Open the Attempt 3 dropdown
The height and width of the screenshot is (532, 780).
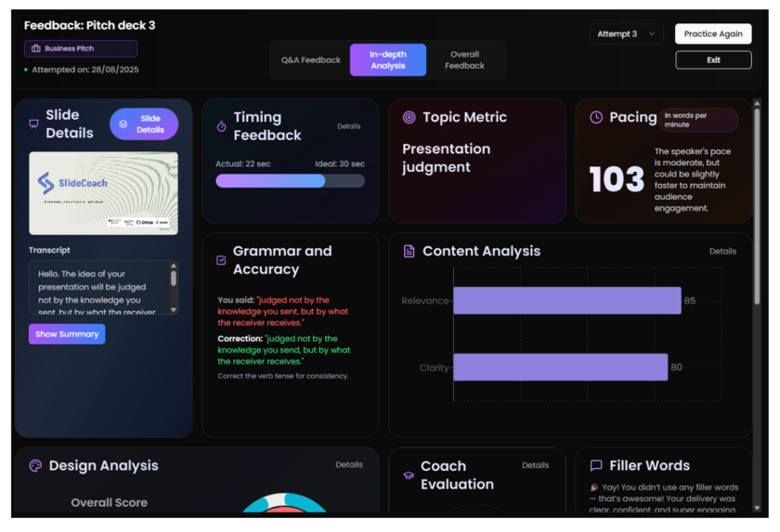pyautogui.click(x=626, y=34)
